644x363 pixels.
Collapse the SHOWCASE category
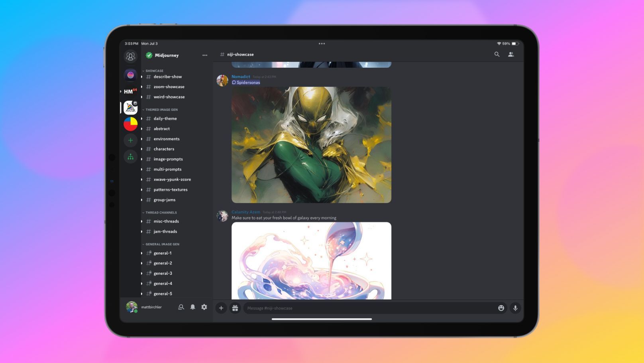(x=154, y=71)
